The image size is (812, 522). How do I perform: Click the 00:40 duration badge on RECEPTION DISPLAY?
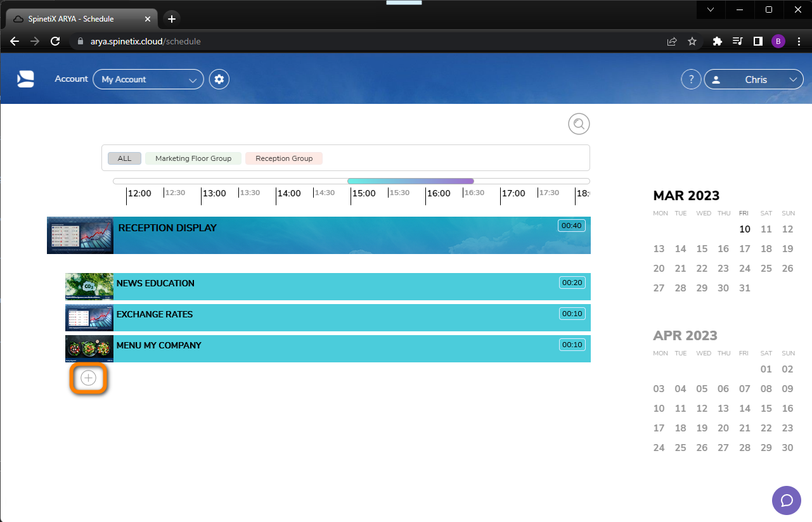click(x=571, y=225)
